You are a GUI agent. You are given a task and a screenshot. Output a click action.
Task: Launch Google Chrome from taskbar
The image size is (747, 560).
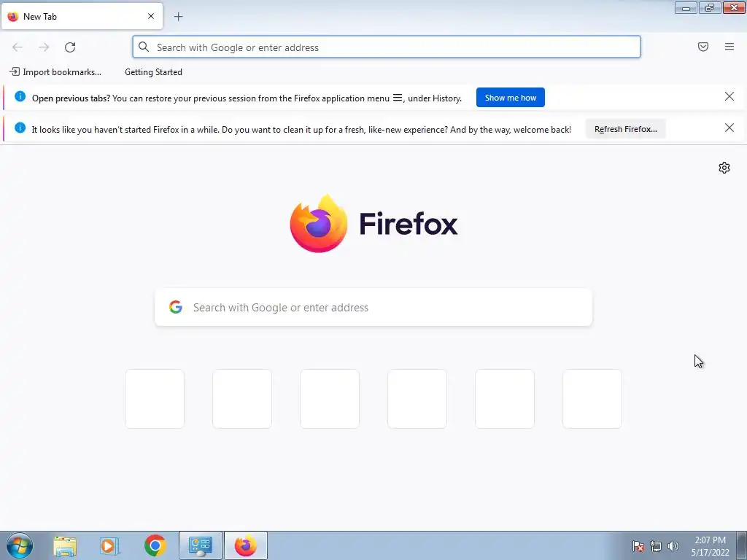[x=155, y=545]
